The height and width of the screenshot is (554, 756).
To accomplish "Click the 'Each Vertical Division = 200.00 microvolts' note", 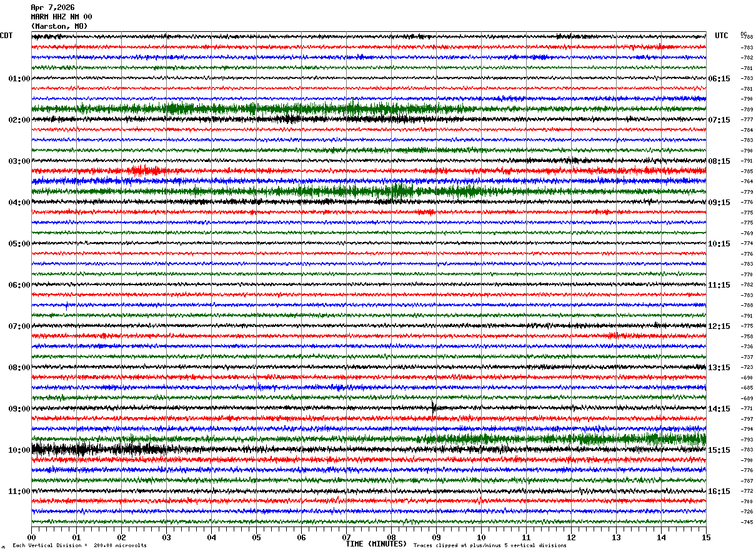I will pos(79,545).
